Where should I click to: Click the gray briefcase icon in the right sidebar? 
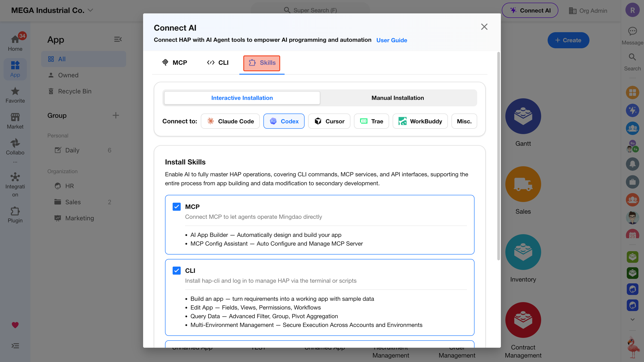pos(633,182)
